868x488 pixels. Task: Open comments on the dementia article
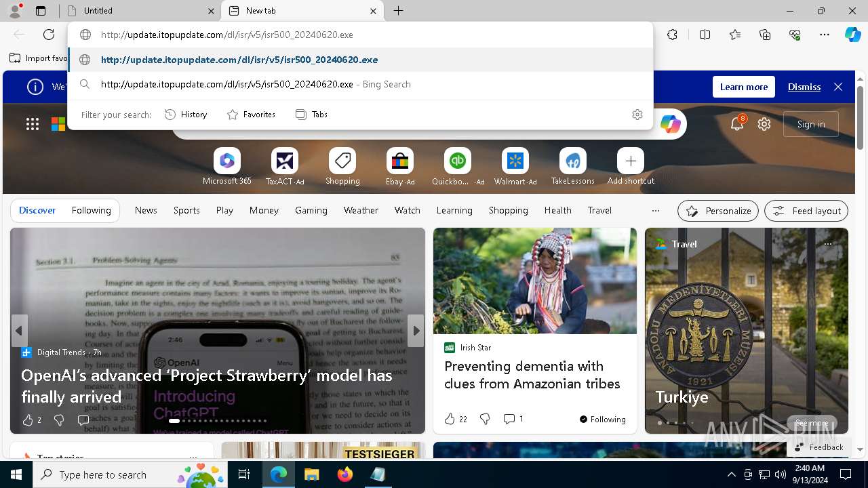click(x=513, y=419)
